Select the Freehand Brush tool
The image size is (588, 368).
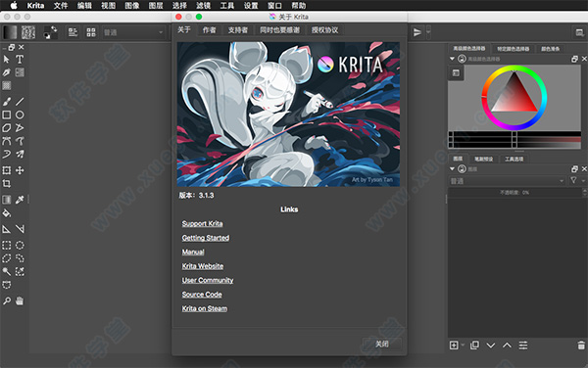coord(7,101)
